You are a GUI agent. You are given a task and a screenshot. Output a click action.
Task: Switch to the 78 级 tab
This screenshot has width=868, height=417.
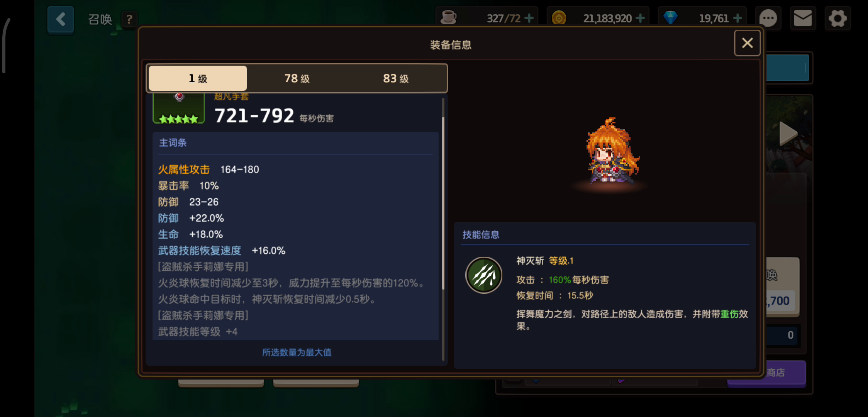(x=297, y=78)
